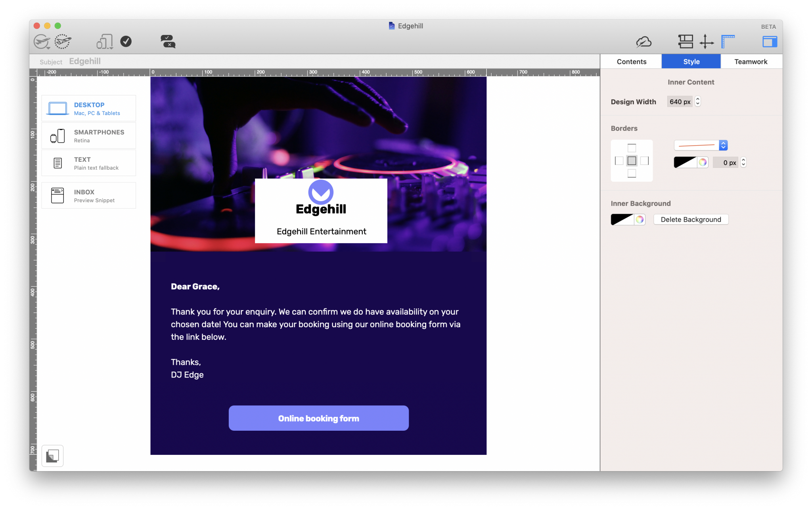Click the Text plain fallback icon
This screenshot has height=510, width=812.
click(57, 163)
